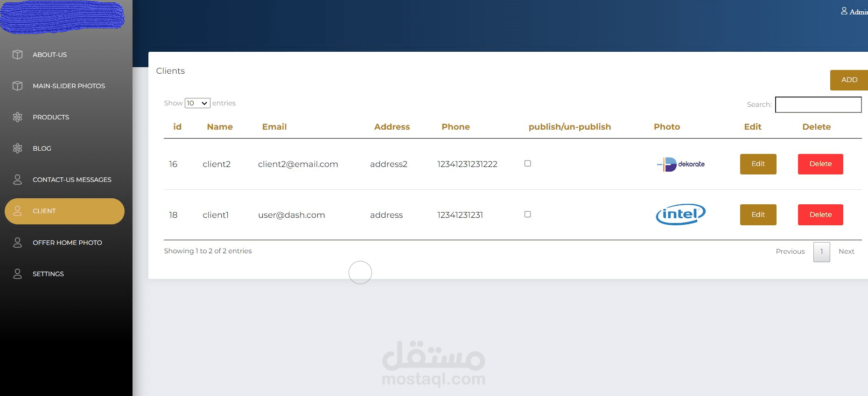Viewport: 868px width, 396px height.
Task: Toggle publish checkbox for client1
Action: tap(528, 214)
